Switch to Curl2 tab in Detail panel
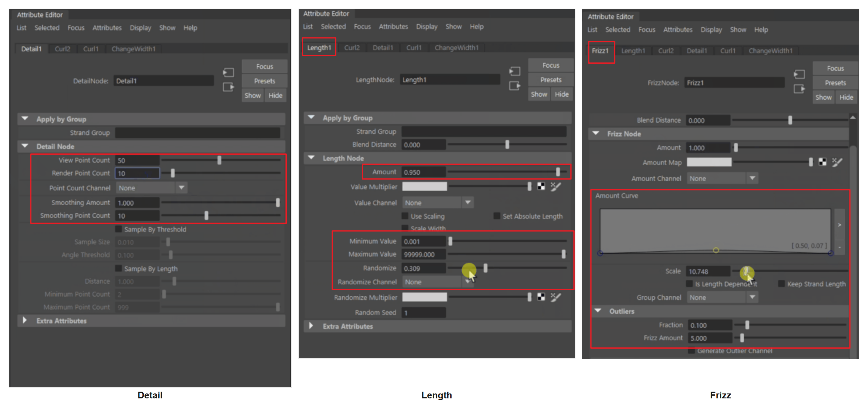This screenshot has width=868, height=407. point(63,49)
